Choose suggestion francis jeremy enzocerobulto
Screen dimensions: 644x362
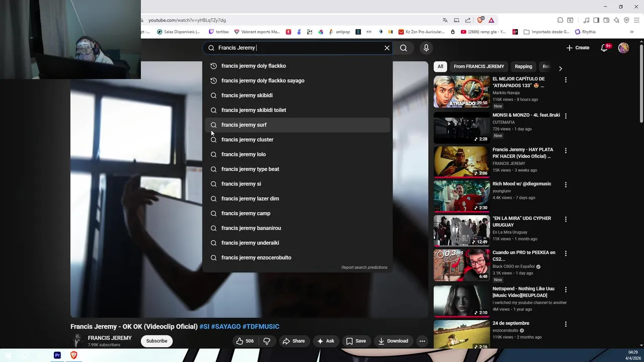point(297,257)
